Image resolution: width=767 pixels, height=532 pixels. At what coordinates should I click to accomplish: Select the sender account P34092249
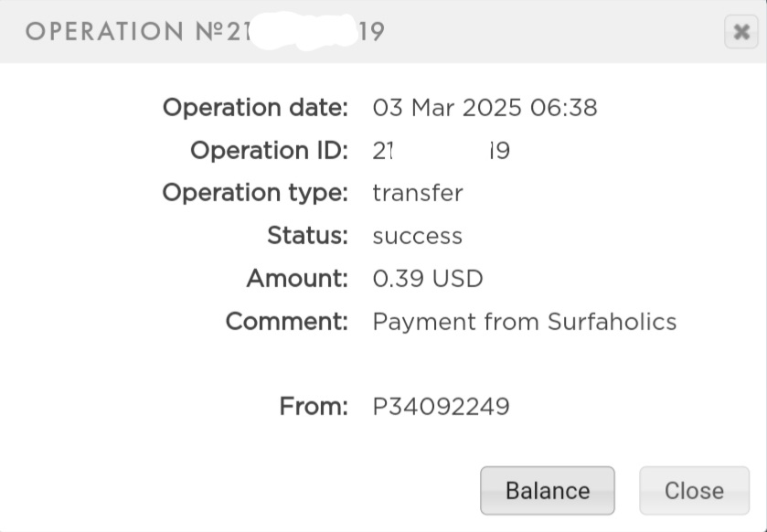442,407
